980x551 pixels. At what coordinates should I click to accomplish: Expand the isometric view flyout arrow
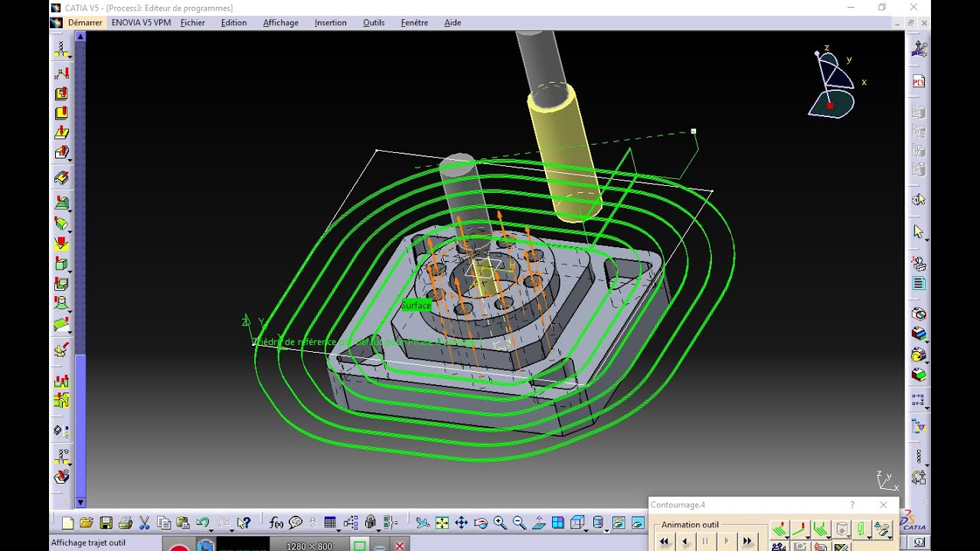pos(586,530)
